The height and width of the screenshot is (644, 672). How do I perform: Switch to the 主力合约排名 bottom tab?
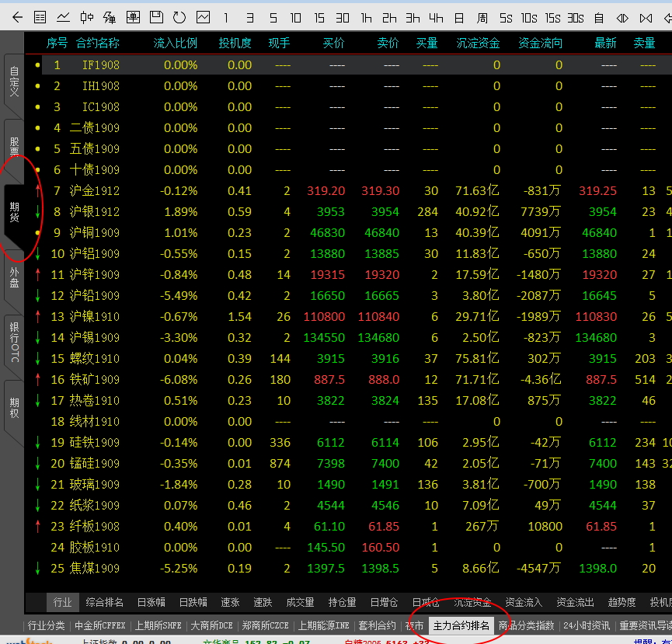(461, 625)
